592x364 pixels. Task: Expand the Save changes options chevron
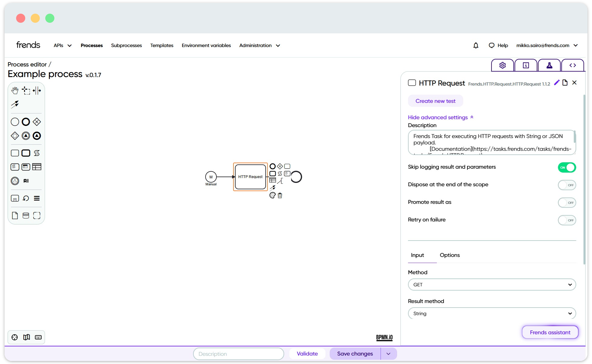click(388, 354)
